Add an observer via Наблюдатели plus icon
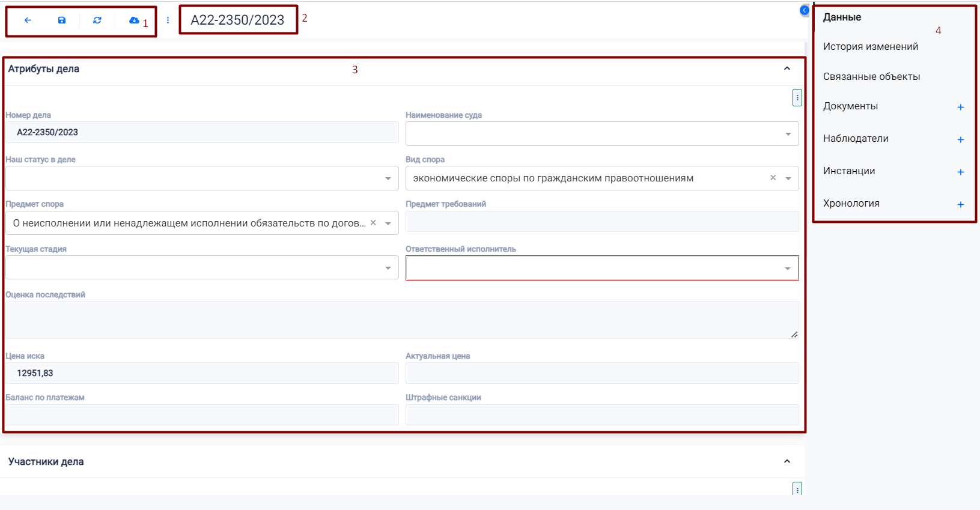The width and height of the screenshot is (980, 510). (x=960, y=140)
